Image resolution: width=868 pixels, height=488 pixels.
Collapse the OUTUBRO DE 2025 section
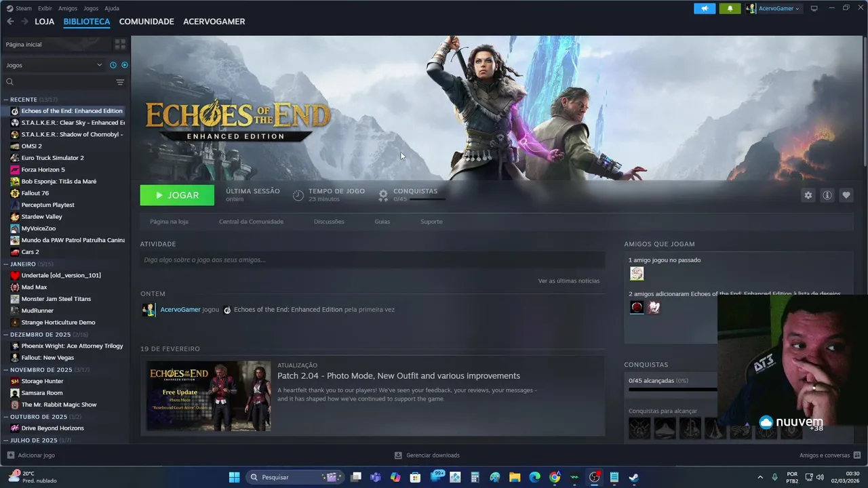6,416
